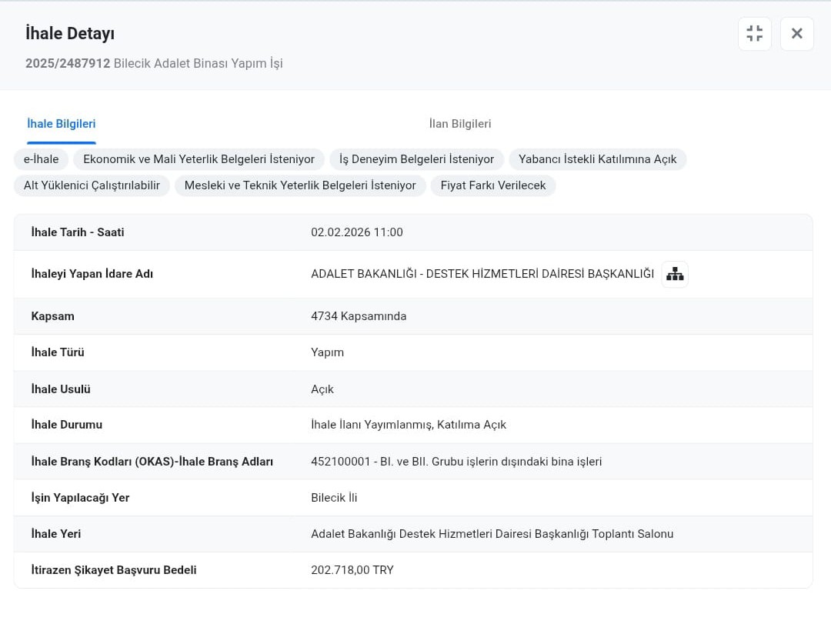Click the Bilecik İli location value
This screenshot has height=644, width=831.
334,498
